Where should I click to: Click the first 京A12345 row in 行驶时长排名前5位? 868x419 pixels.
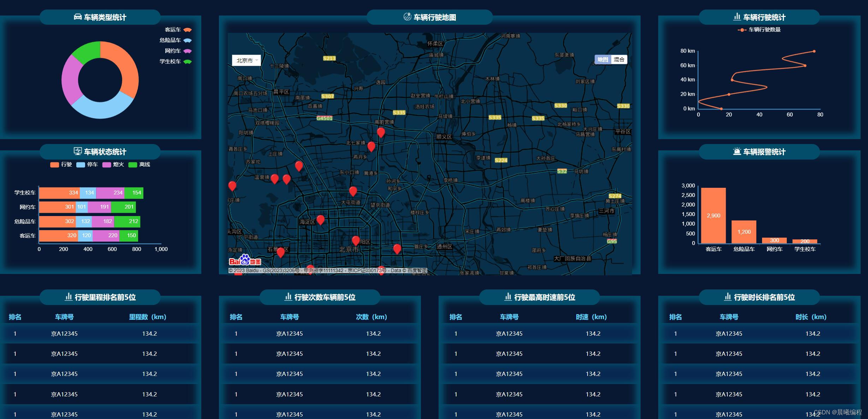click(x=729, y=334)
